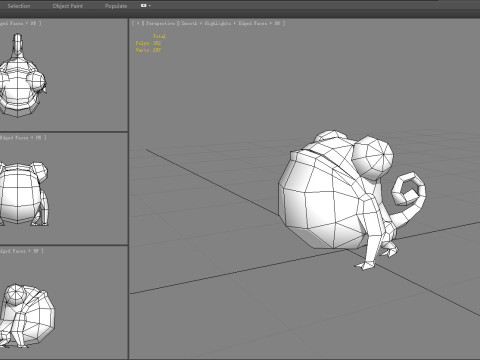Switch to the Populate ribbon tab
The height and width of the screenshot is (360, 480).
(116, 6)
